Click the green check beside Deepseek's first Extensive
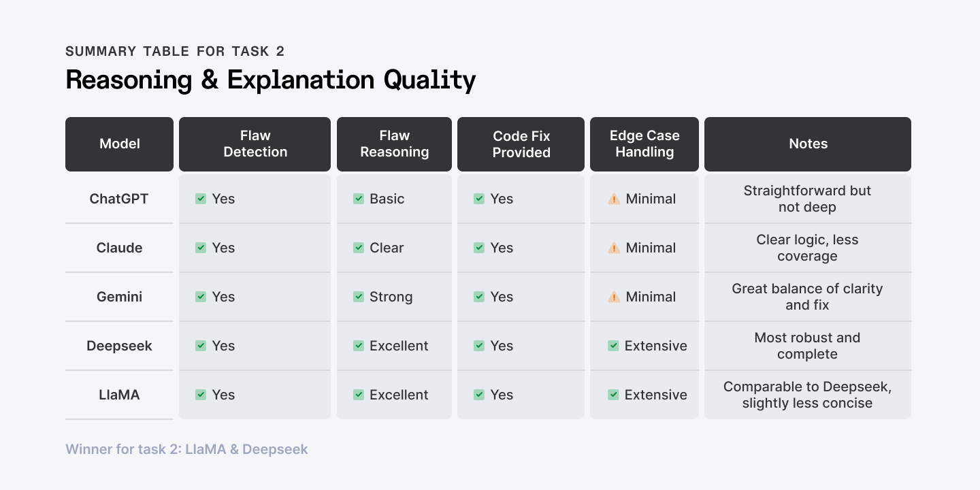This screenshot has width=980, height=490. [x=614, y=346]
